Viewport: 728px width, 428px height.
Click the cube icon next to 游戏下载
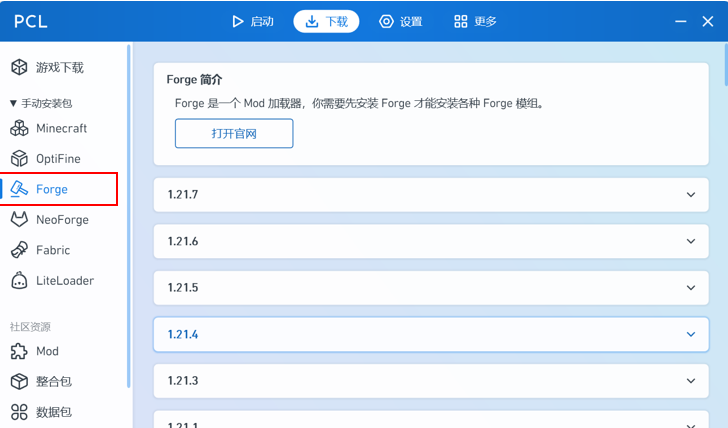pyautogui.click(x=19, y=67)
